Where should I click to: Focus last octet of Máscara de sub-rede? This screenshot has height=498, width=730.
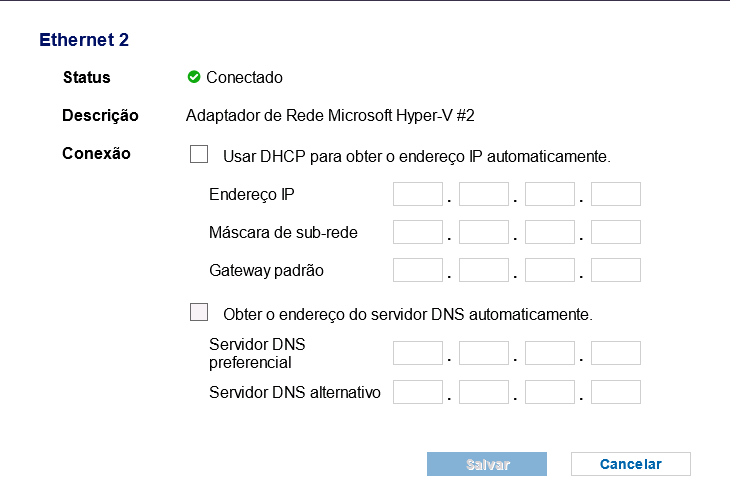616,232
